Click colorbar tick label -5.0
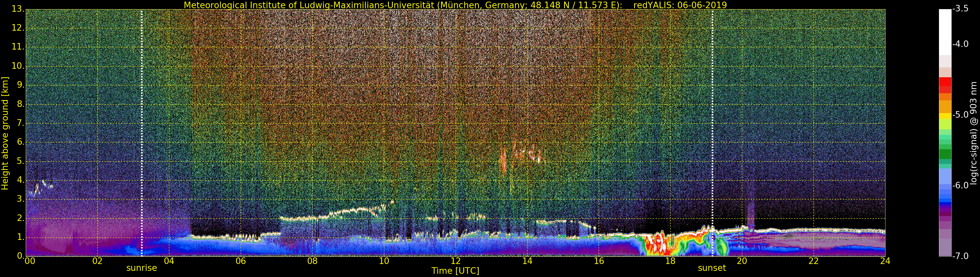The image size is (980, 277). click(x=960, y=115)
